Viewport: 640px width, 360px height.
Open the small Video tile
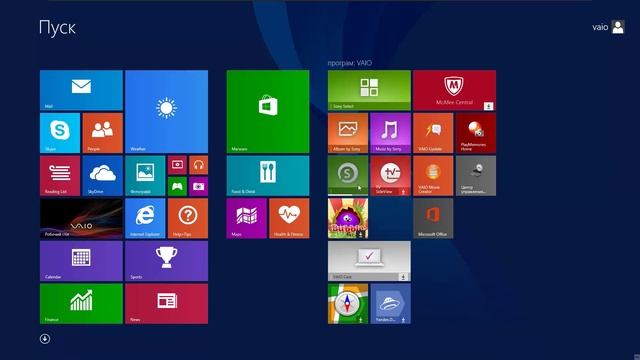(x=177, y=165)
